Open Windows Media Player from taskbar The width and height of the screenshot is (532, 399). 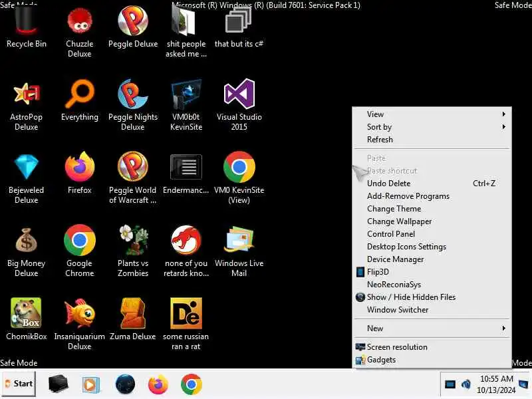pos(90,384)
